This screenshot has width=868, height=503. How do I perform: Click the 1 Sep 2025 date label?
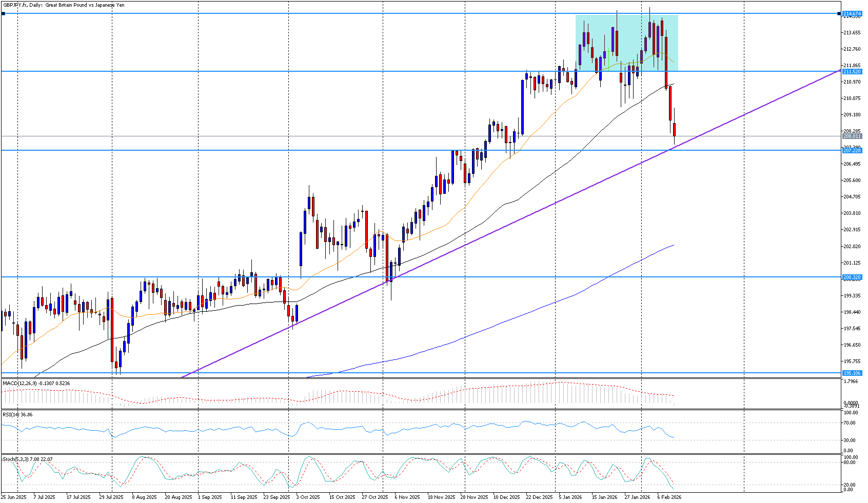[210, 497]
